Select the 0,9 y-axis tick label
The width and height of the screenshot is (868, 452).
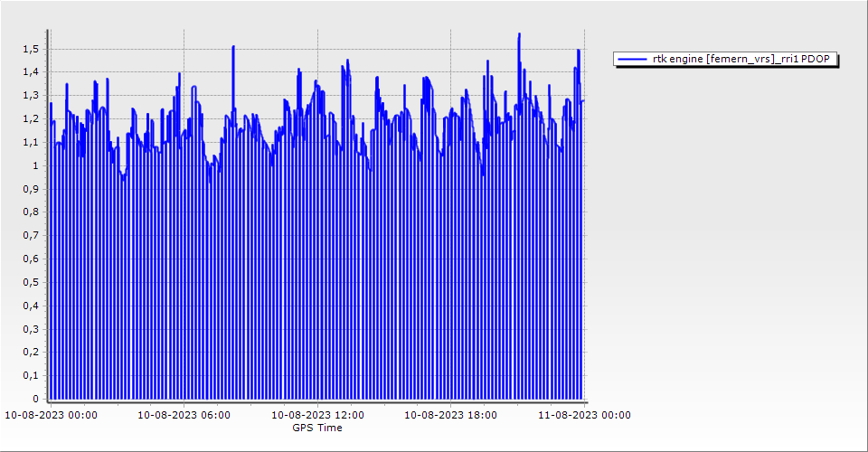coord(31,189)
